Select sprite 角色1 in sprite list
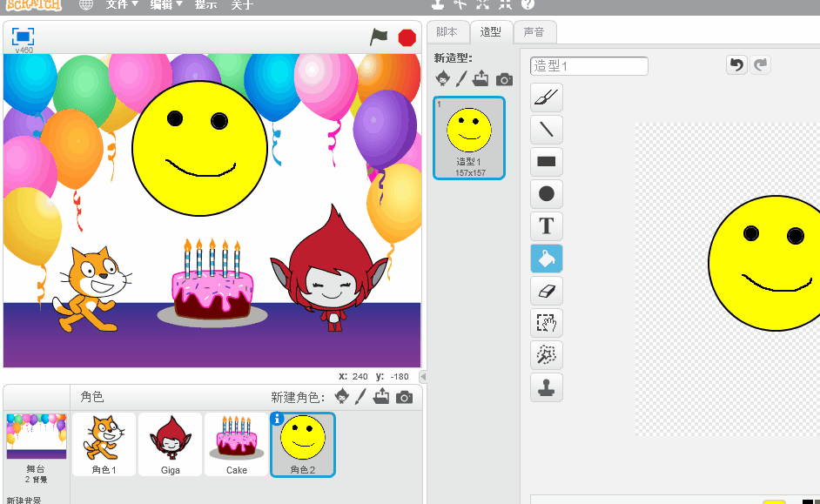Viewport: 820px width, 504px height. click(x=104, y=445)
